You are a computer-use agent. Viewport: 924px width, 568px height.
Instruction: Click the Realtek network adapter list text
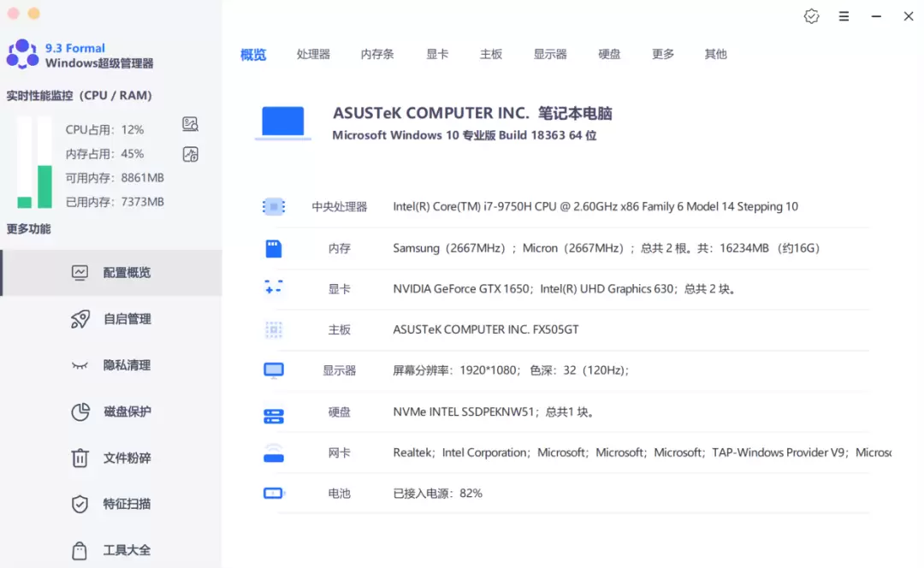coord(642,453)
